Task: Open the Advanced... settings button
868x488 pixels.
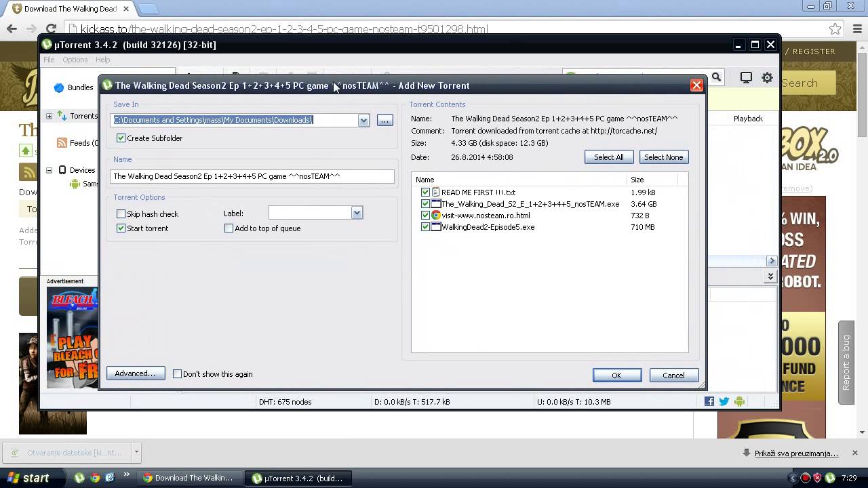Action: pos(135,373)
